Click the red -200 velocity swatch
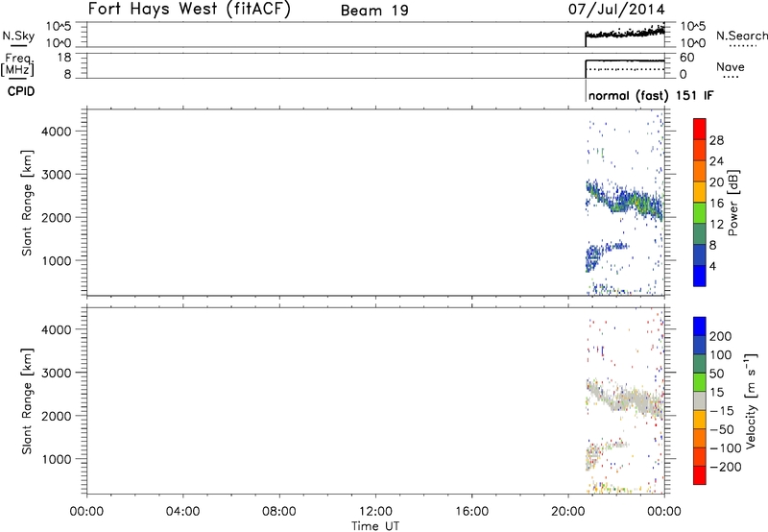 [x=700, y=475]
